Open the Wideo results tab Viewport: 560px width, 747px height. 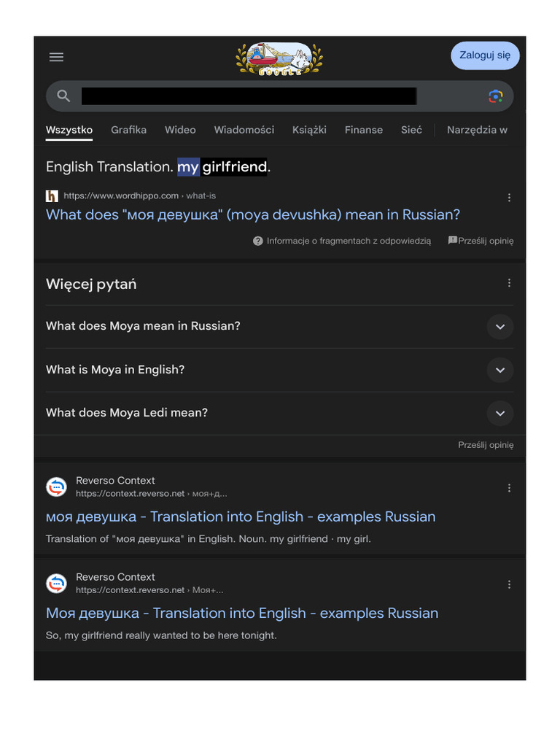(x=180, y=130)
